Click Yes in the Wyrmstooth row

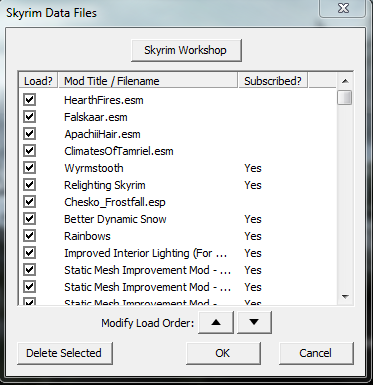pyautogui.click(x=253, y=168)
